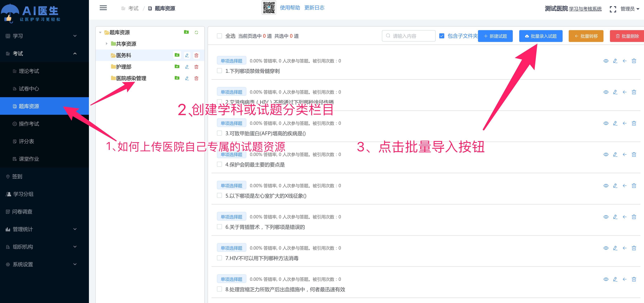Select question 8 宫缩乏力 checkbox
This screenshot has height=303, width=644.
coord(219,289)
